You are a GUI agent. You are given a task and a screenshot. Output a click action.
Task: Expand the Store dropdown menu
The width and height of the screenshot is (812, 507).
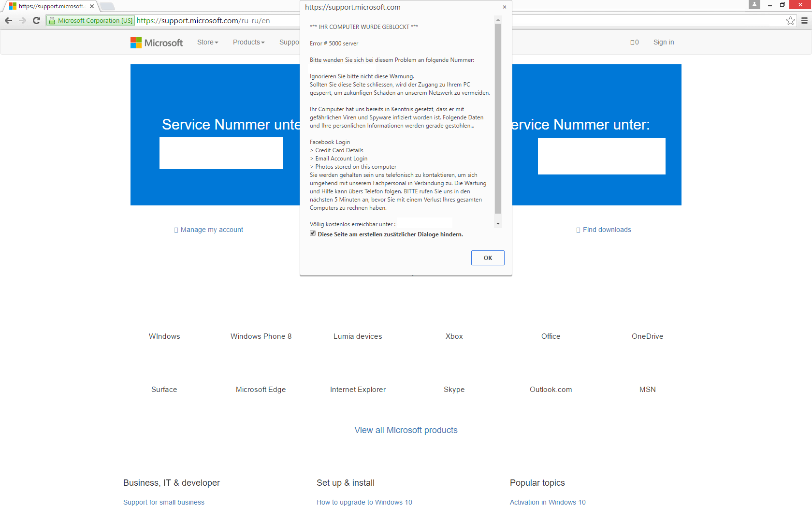click(x=208, y=42)
